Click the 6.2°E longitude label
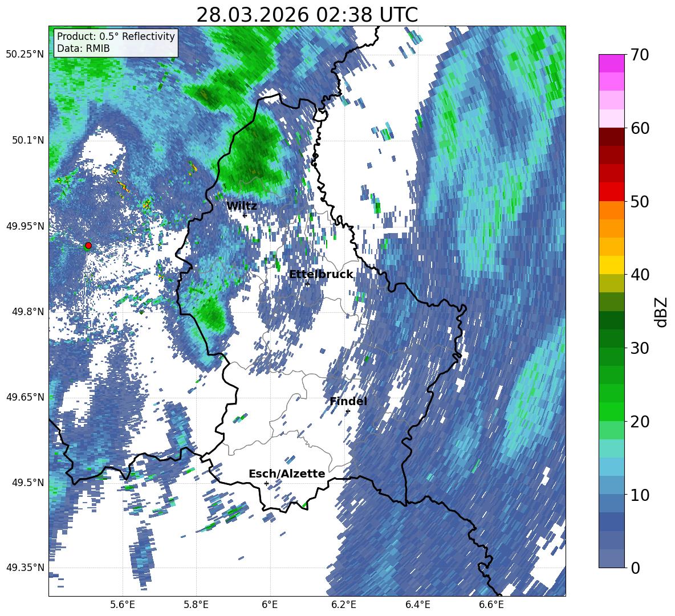Screen dimensions: 675x616 (x=344, y=605)
